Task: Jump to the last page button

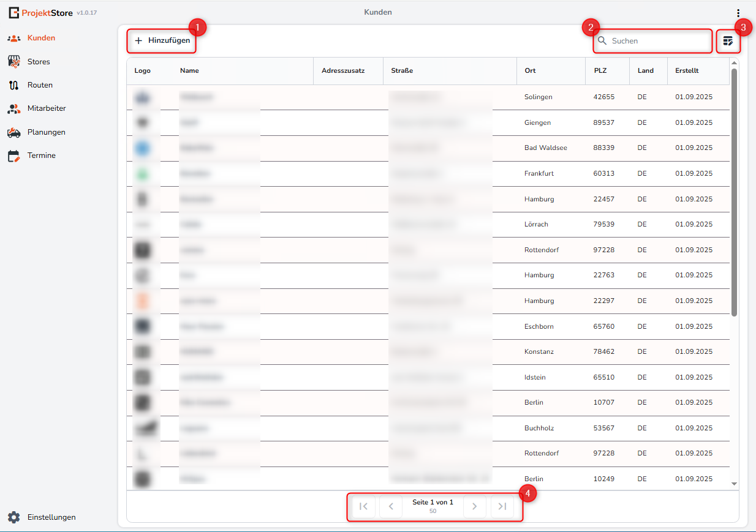Action: pos(502,506)
